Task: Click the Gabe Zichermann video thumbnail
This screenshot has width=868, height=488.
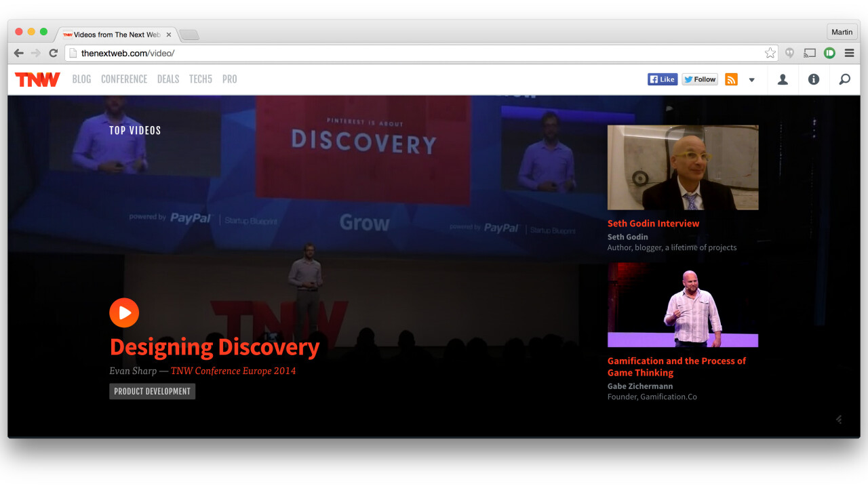Action: (x=683, y=305)
